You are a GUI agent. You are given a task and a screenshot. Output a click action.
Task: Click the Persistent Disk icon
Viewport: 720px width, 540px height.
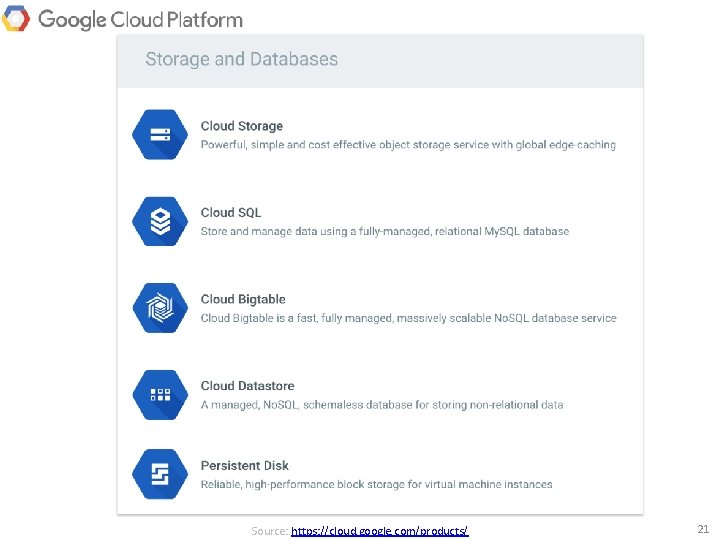click(160, 474)
